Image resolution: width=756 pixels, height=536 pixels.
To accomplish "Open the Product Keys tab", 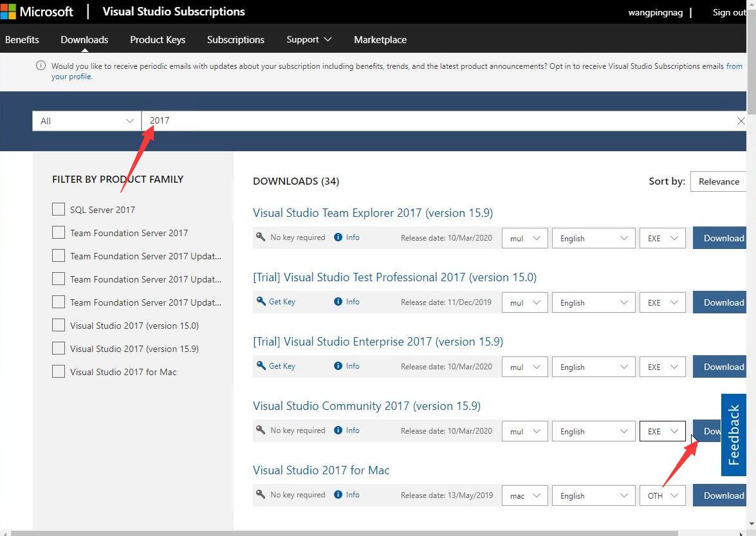I will (x=158, y=39).
